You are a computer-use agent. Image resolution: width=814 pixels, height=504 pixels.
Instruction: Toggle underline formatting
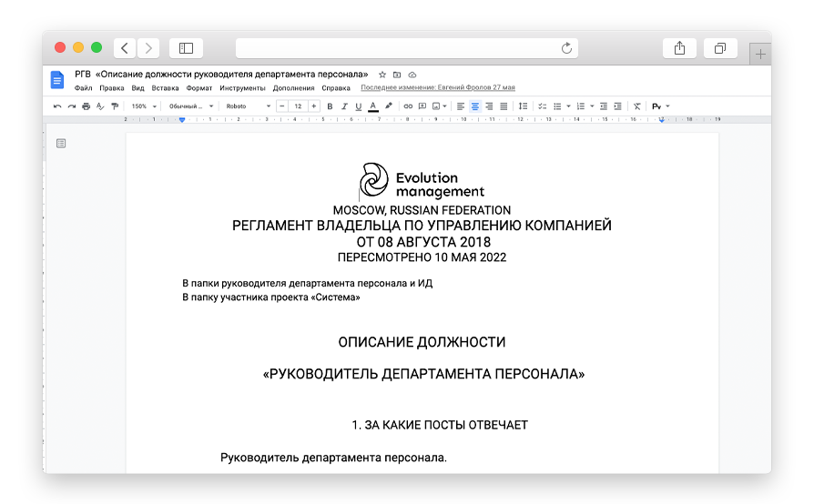358,106
